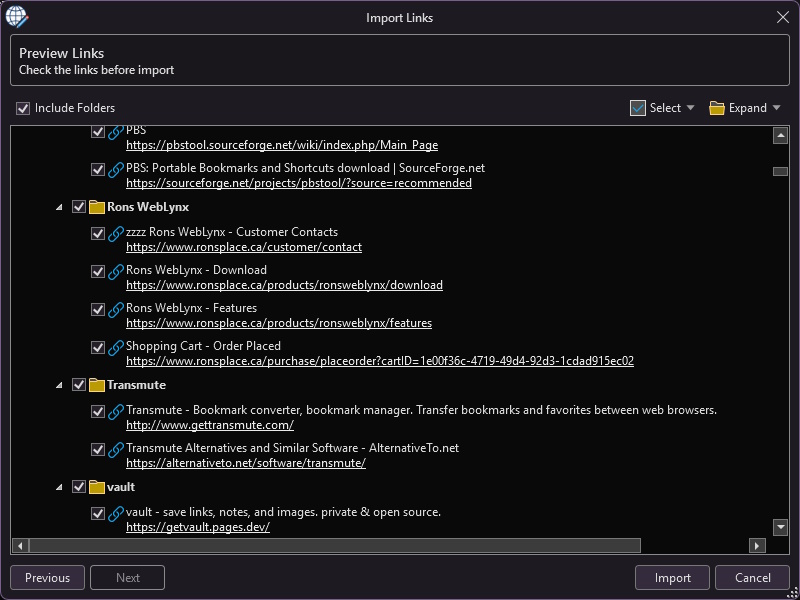
Task: Click the vault folder icon
Action: pos(96,487)
